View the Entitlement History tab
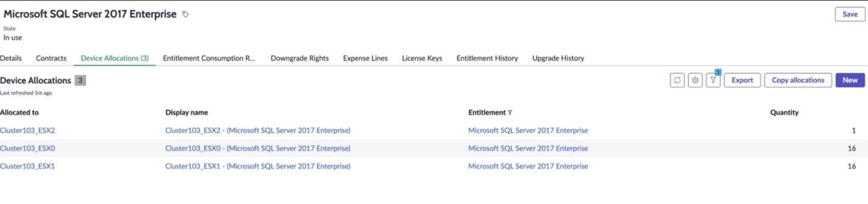The height and width of the screenshot is (204, 868). click(x=487, y=58)
